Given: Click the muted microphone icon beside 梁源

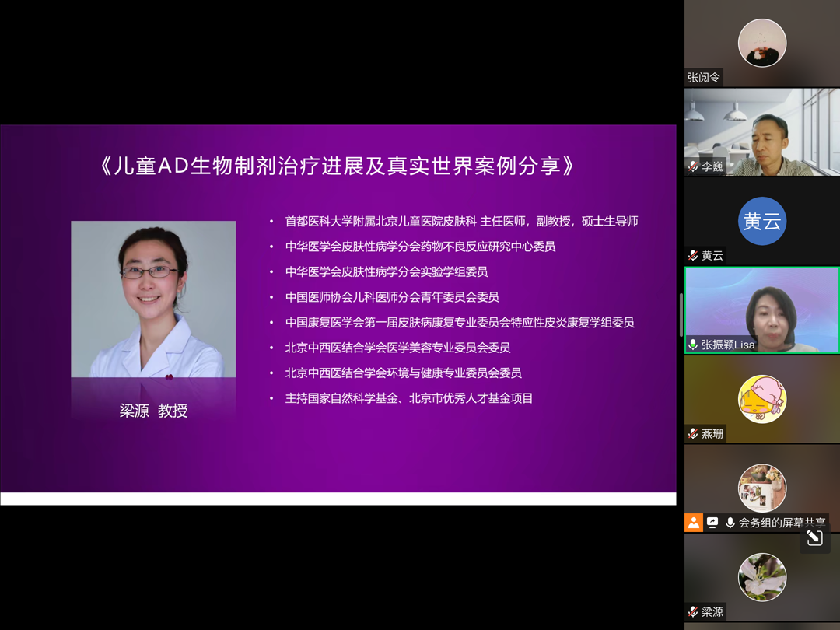Looking at the screenshot, I should tap(693, 611).
